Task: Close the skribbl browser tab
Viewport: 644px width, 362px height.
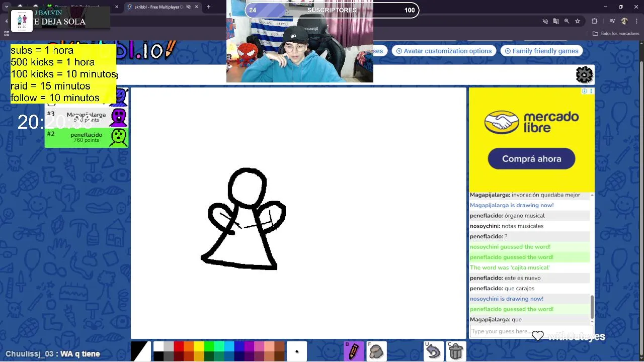Action: coord(196,7)
